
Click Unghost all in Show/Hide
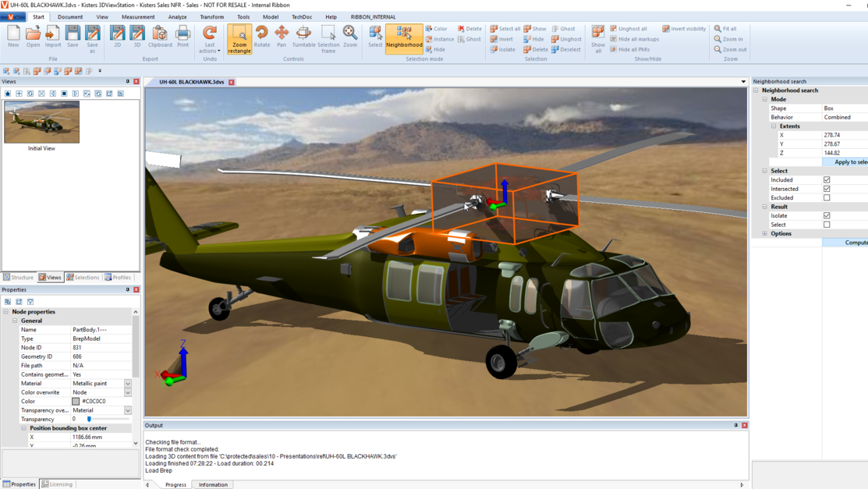(x=629, y=29)
